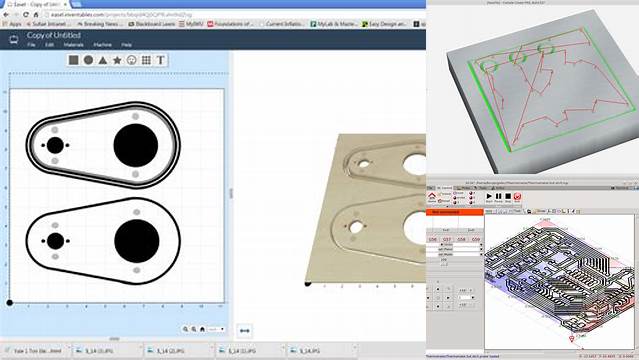Click the Blackboard Learn bookmark
The image size is (639, 360).
point(152,24)
